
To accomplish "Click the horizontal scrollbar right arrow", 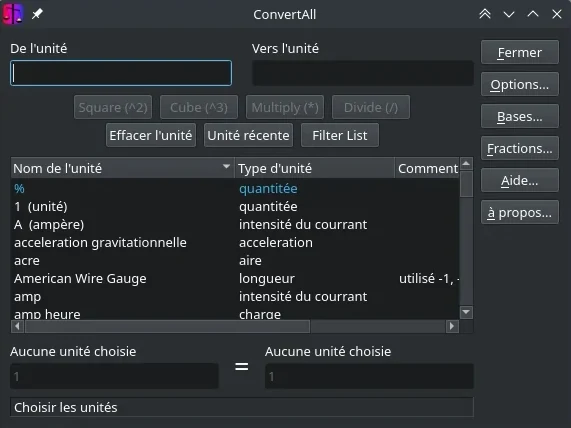I will (x=452, y=326).
